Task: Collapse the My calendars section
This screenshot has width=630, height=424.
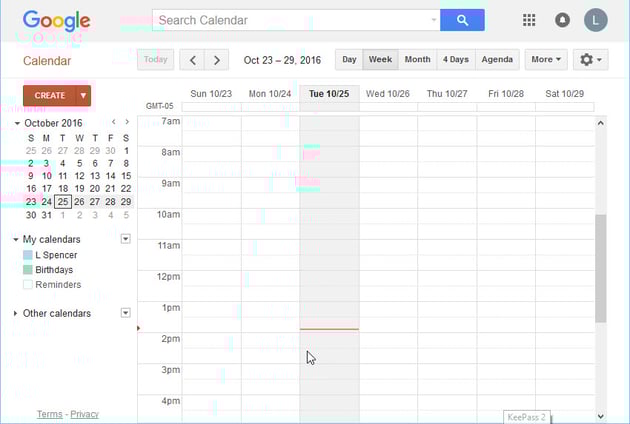Action: click(16, 240)
